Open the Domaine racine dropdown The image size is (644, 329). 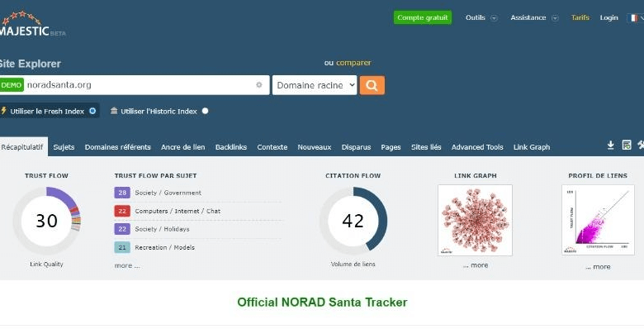(315, 85)
